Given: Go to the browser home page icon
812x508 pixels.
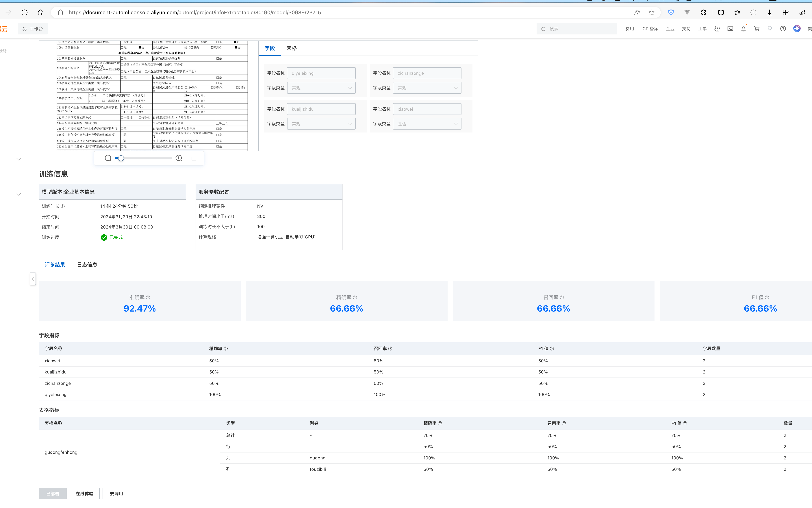Looking at the screenshot, I should click(x=41, y=12).
